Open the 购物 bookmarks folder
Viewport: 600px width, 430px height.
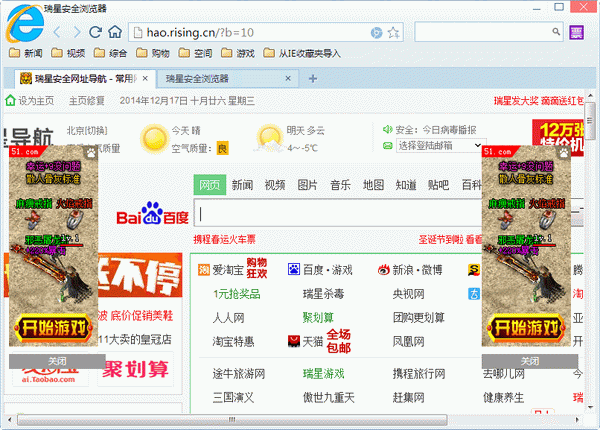click(x=153, y=53)
